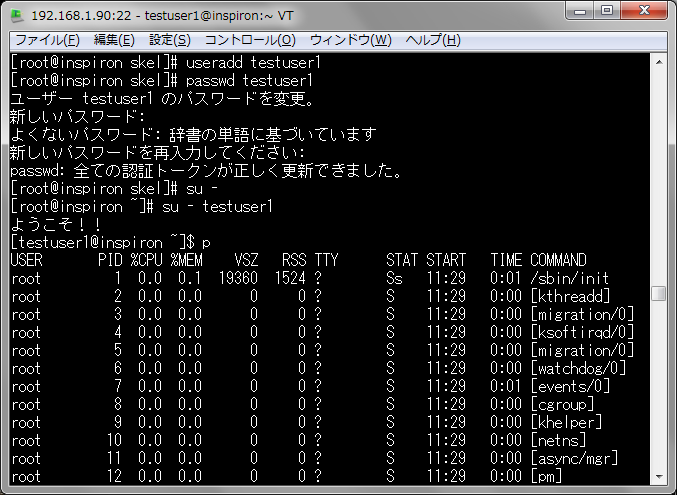Click the [khelper] process entry
Viewport: 677px width, 495px height.
(566, 423)
